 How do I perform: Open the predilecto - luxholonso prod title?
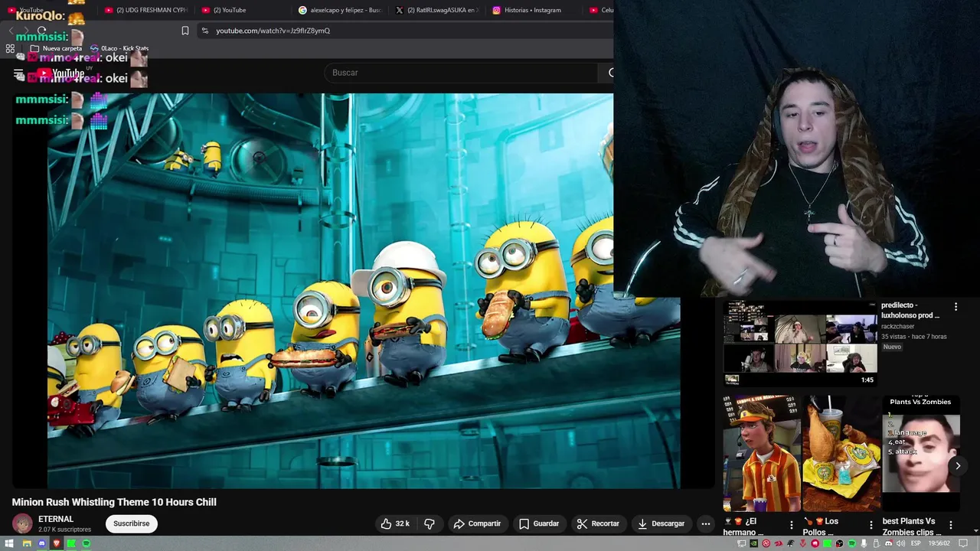(910, 310)
